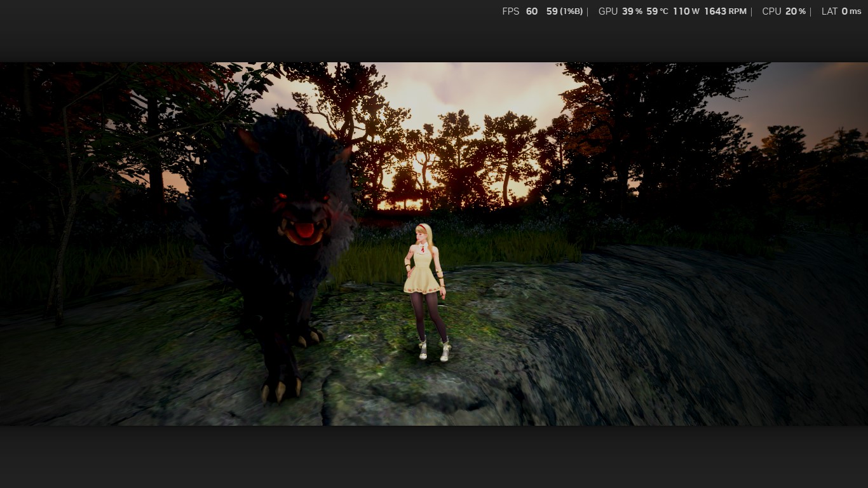Viewport: 868px width, 488px height.
Task: Click the GPU usage 39 % reading
Action: tap(632, 11)
